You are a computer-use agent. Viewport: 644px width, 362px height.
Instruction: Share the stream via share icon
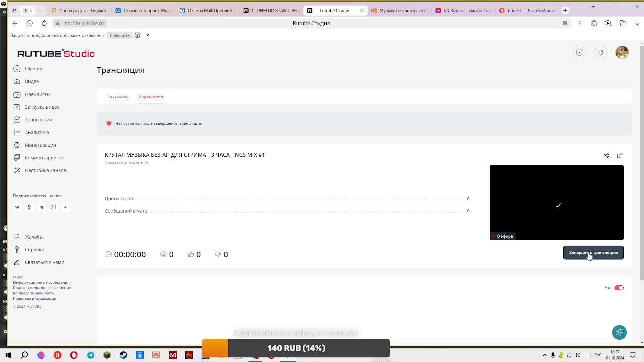pyautogui.click(x=606, y=155)
